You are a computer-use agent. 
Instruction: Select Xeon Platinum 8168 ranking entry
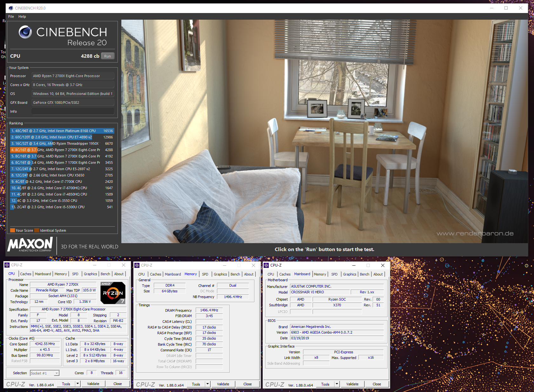[62, 131]
